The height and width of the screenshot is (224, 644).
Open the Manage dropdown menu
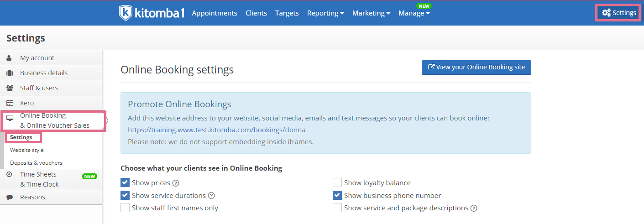click(x=414, y=13)
